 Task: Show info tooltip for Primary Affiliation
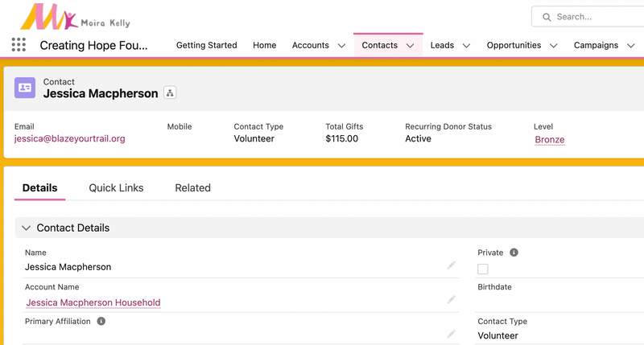[101, 321]
